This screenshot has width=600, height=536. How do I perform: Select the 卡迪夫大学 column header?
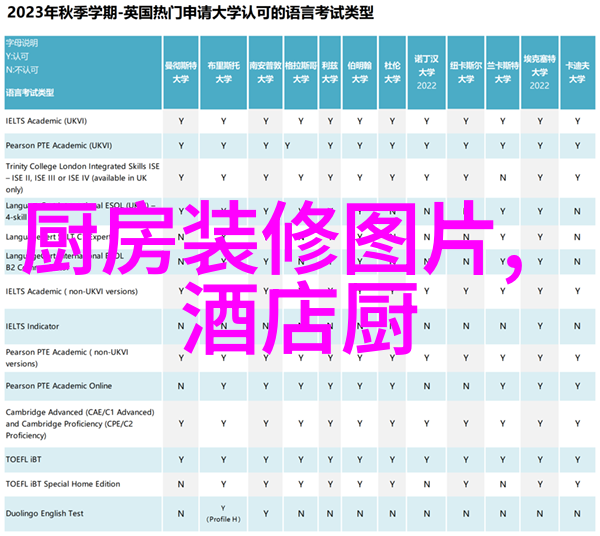coord(577,72)
